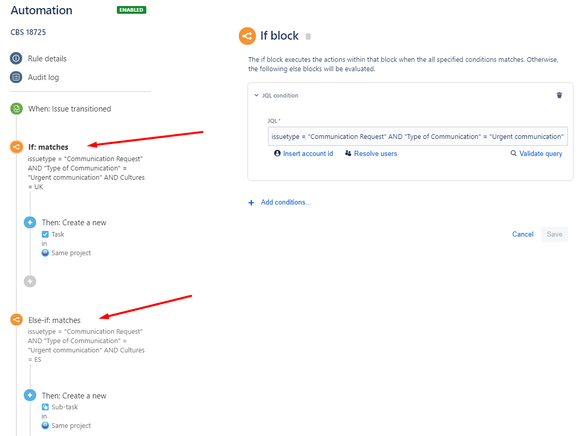Collapse the JQL condition chevron
Viewport: 577px width, 436px height.
click(x=256, y=95)
